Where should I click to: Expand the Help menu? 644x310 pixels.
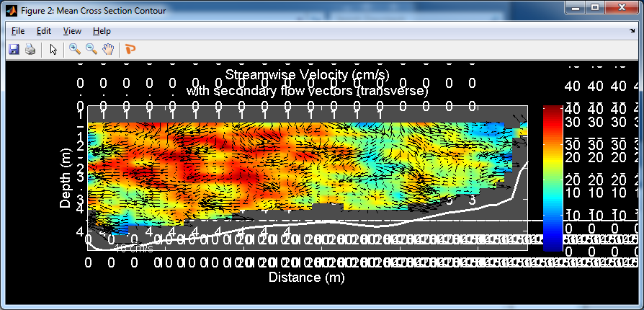click(102, 31)
